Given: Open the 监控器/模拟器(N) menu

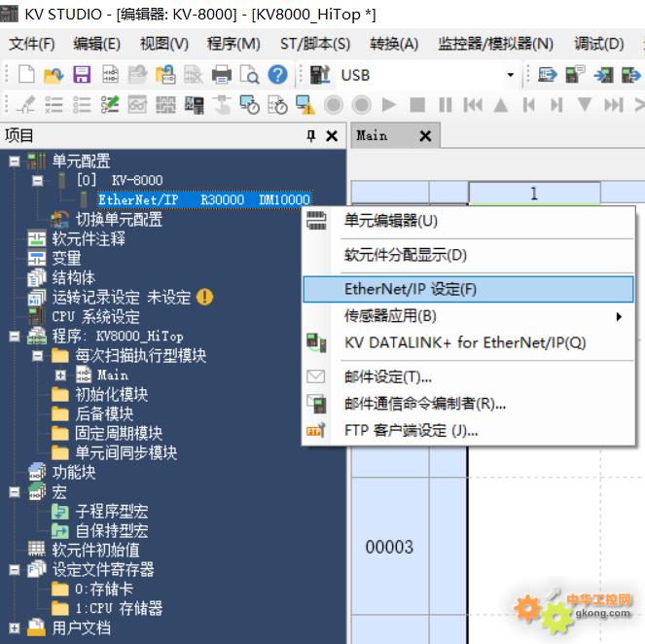Looking at the screenshot, I should tap(495, 43).
